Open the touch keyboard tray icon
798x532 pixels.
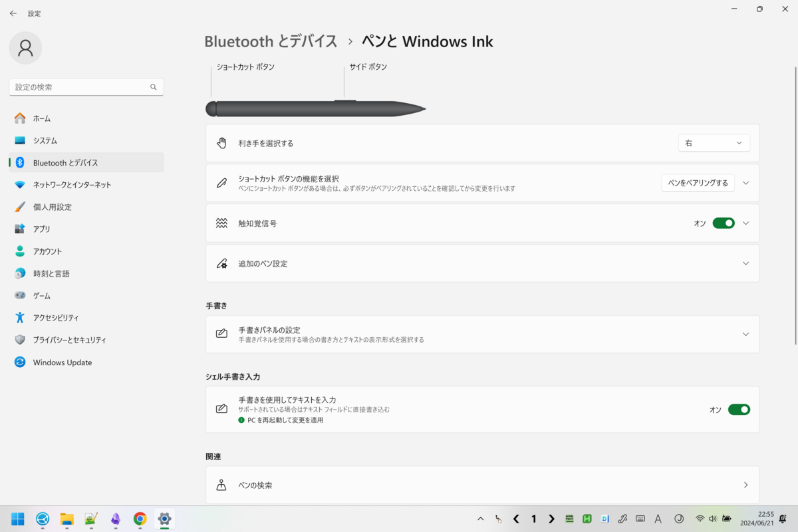tap(640, 519)
